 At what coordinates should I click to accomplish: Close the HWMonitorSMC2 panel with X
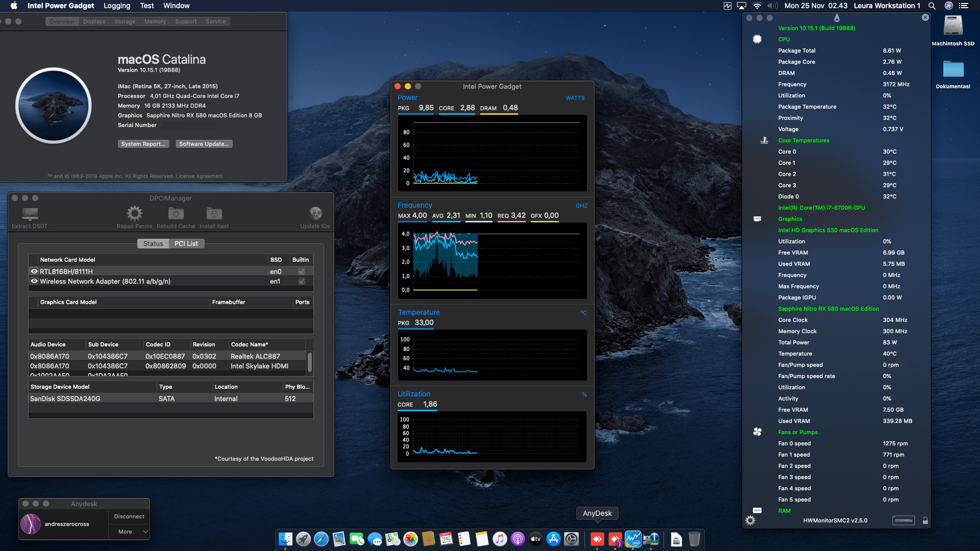coord(925,17)
